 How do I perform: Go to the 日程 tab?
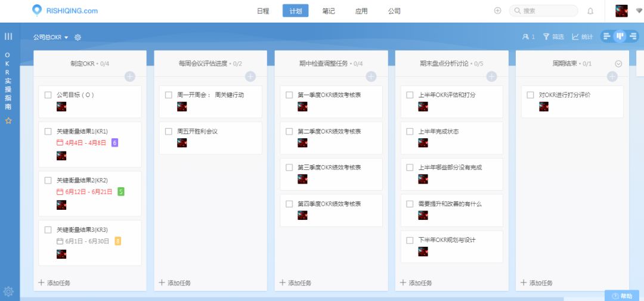tap(263, 11)
